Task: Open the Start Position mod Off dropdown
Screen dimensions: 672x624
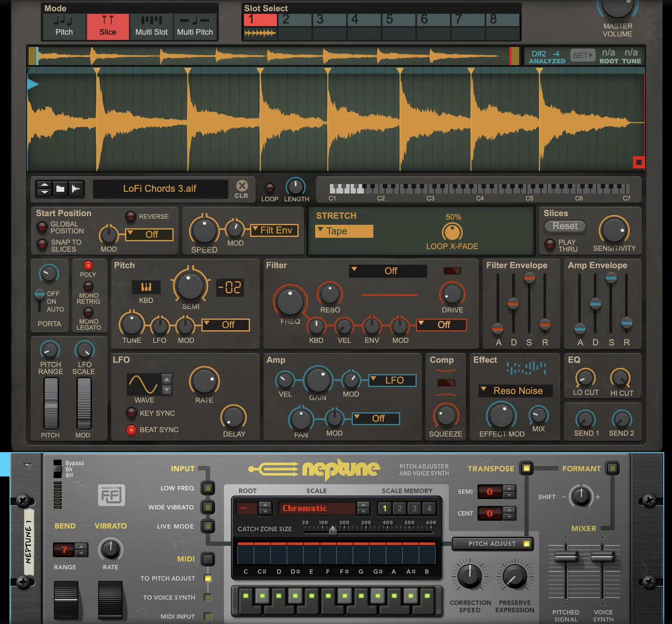Action: (x=149, y=235)
